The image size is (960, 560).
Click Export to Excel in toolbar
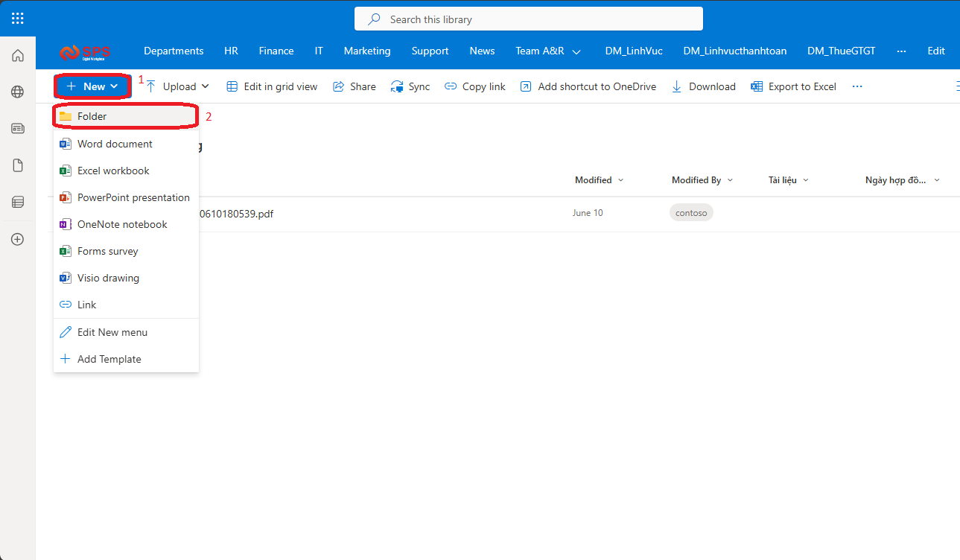[x=793, y=86]
